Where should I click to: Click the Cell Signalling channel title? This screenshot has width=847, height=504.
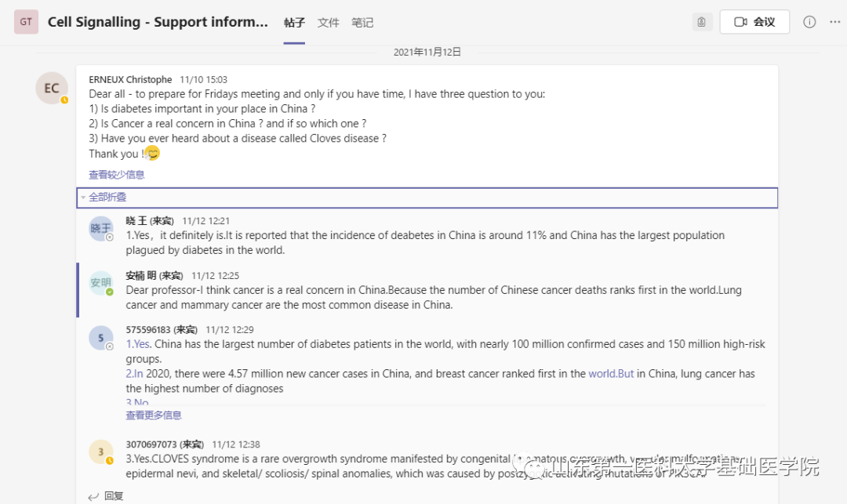tap(158, 22)
